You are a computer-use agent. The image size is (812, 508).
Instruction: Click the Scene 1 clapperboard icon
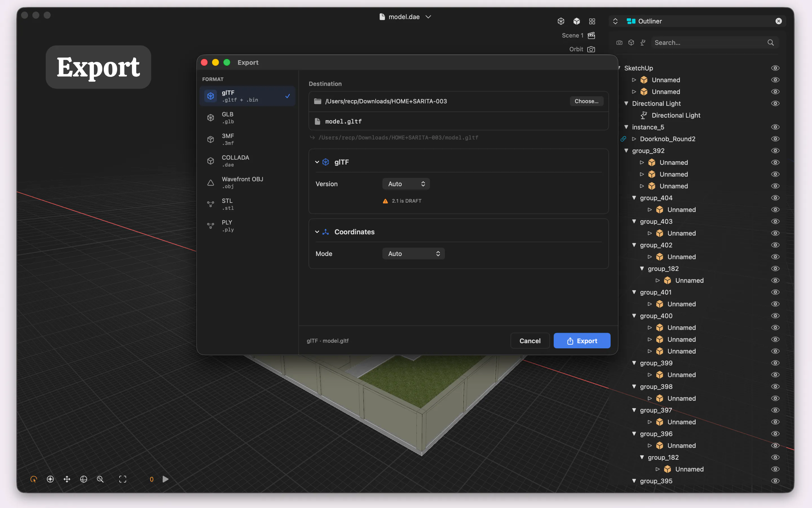pos(592,35)
